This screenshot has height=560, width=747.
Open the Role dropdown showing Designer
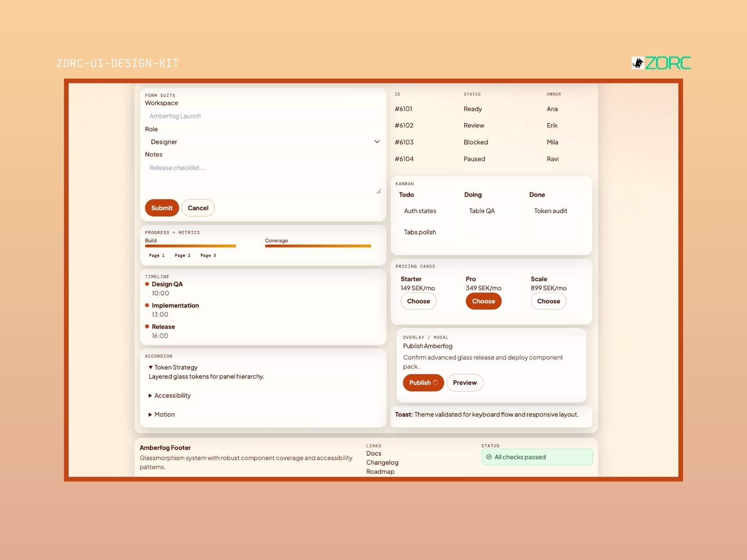[x=263, y=142]
